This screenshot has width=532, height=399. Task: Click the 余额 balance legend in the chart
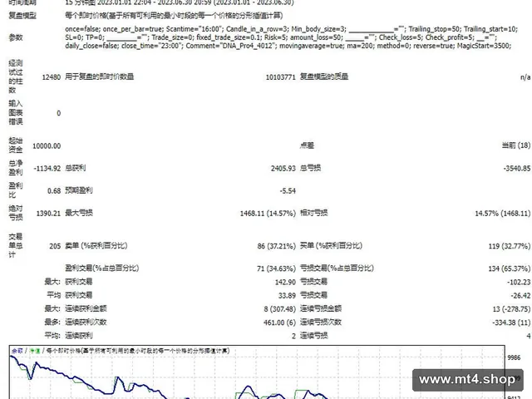17,351
